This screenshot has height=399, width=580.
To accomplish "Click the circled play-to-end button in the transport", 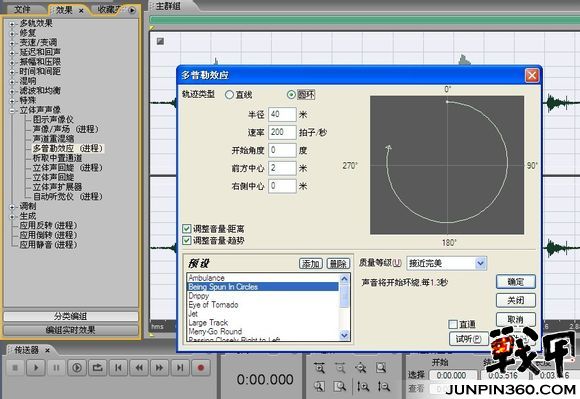I will pos(77,368).
